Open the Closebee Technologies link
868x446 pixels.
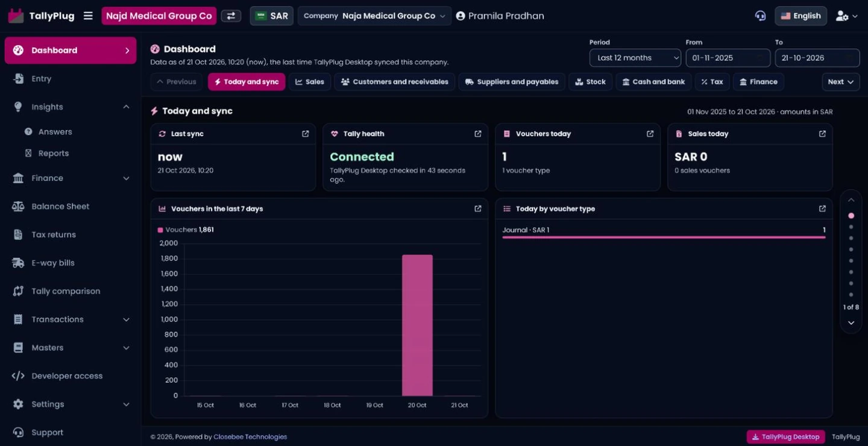(x=250, y=437)
